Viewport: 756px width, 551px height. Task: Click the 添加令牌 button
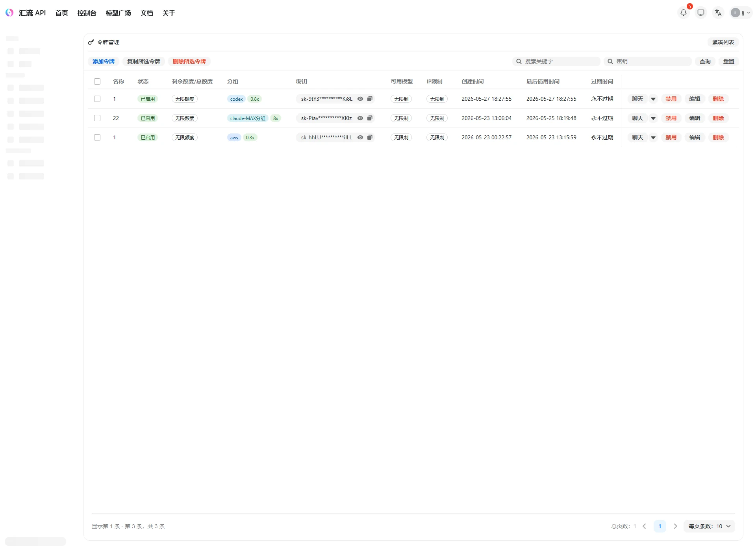[x=104, y=61]
